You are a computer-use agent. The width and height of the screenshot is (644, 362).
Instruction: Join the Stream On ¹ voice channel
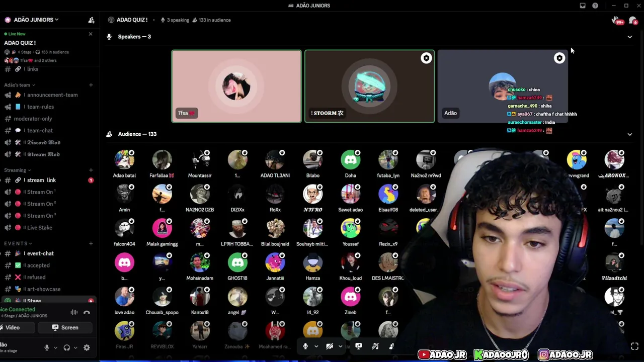(x=48, y=192)
